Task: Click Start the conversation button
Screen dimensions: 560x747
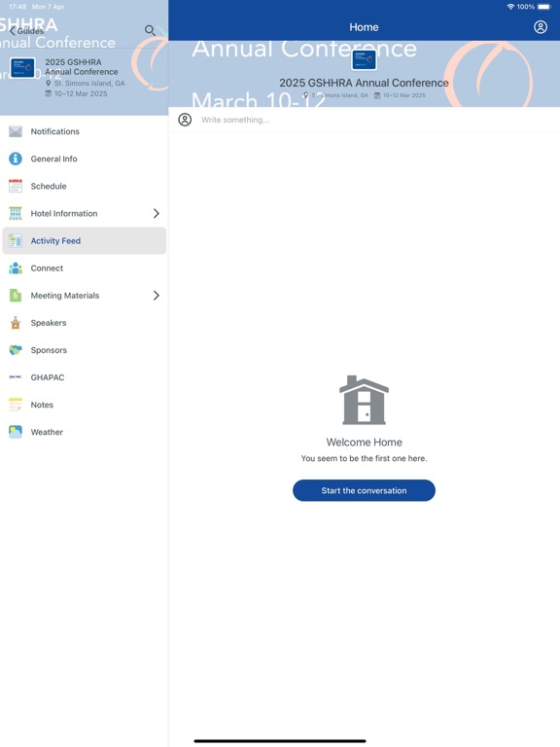Action: tap(364, 490)
